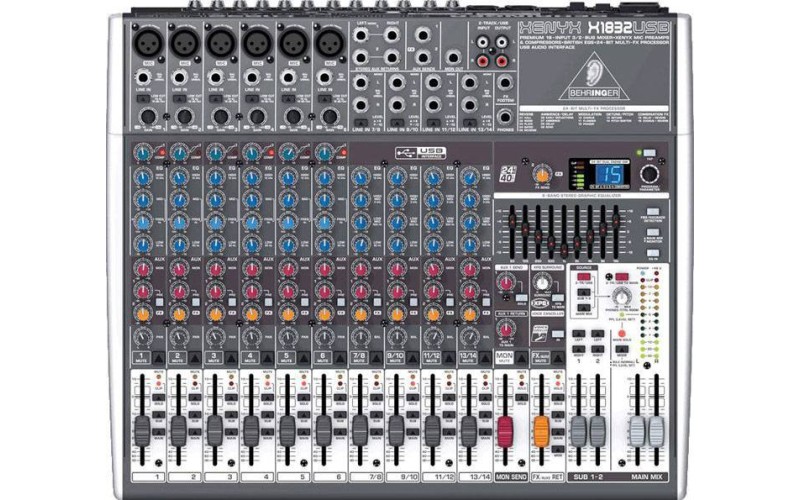The height and width of the screenshot is (500, 800).
Task: Adjust channel 1 compressor knob
Action: [x=143, y=153]
